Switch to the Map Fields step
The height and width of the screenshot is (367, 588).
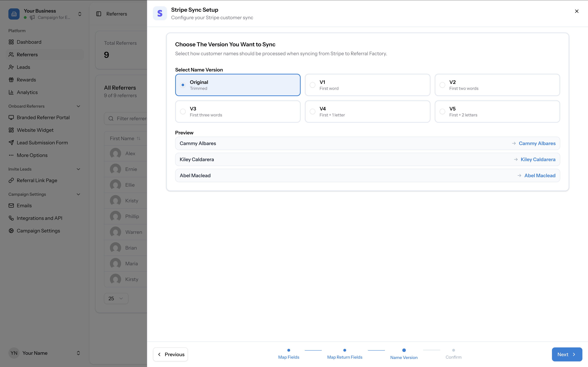point(288,354)
